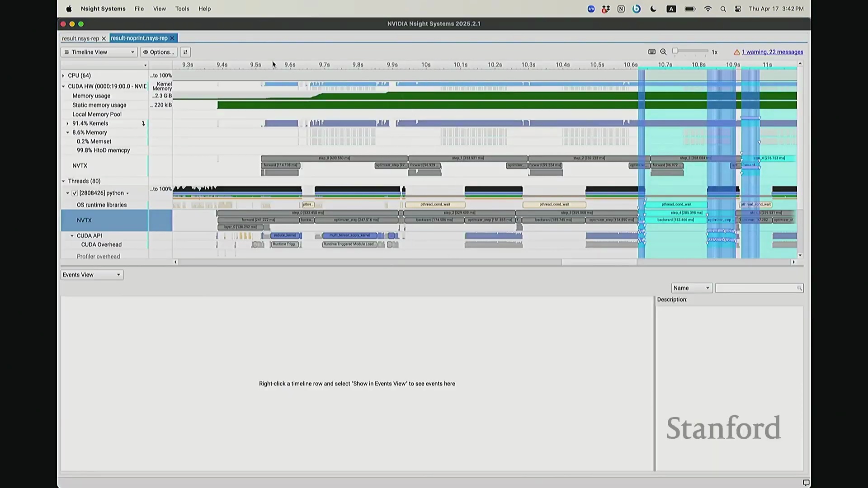
Task: Open the Name filter dropdown
Action: [691, 288]
